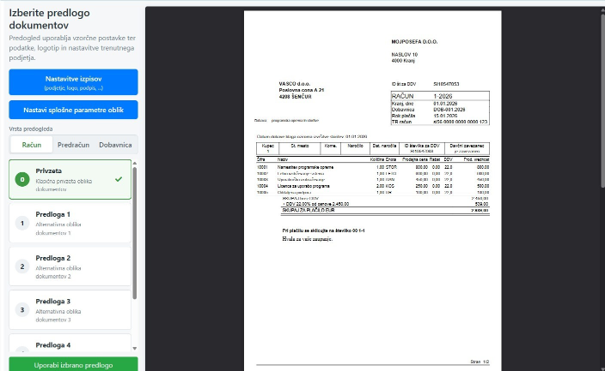The height and width of the screenshot is (371, 605).
Task: Click the number 3 circle badge
Action: pyautogui.click(x=22, y=310)
